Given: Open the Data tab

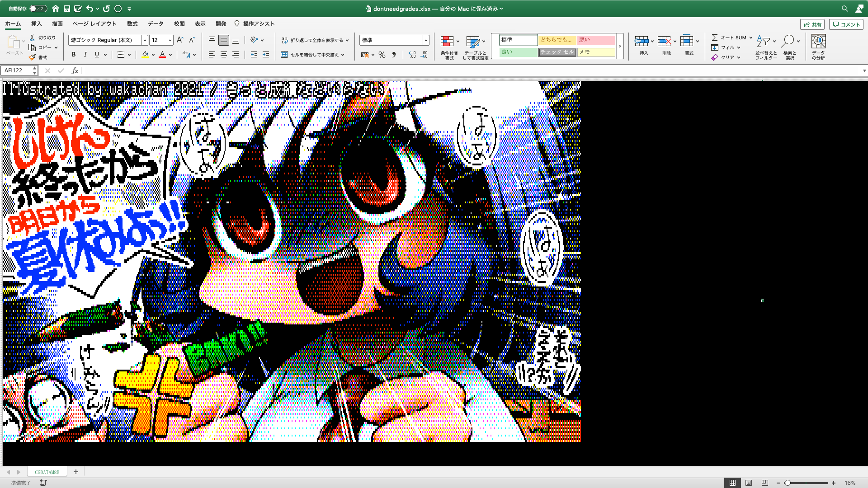Looking at the screenshot, I should click(156, 24).
